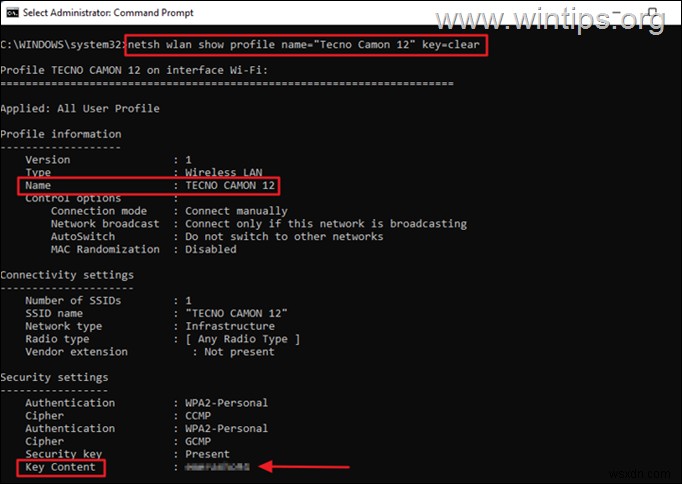
Task: Select the quoted "TECNO CAMON 12" SSID value
Action: pos(236,313)
